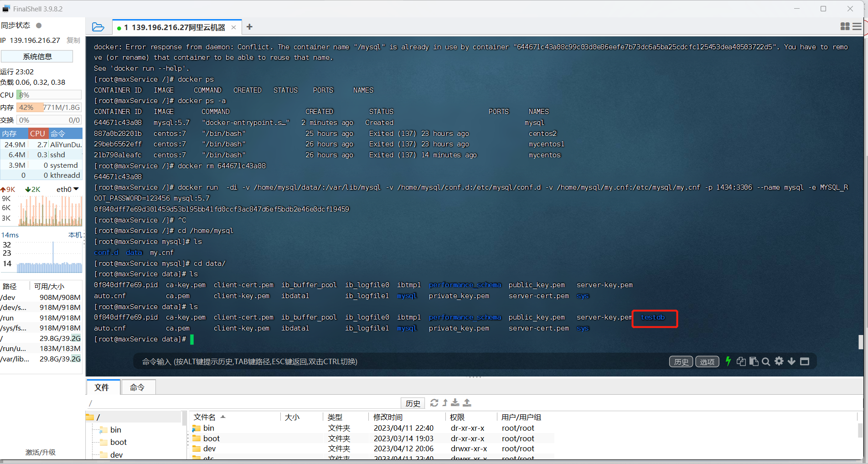Switch to the 命令 commands tab
Image resolution: width=868 pixels, height=464 pixels.
pyautogui.click(x=138, y=387)
